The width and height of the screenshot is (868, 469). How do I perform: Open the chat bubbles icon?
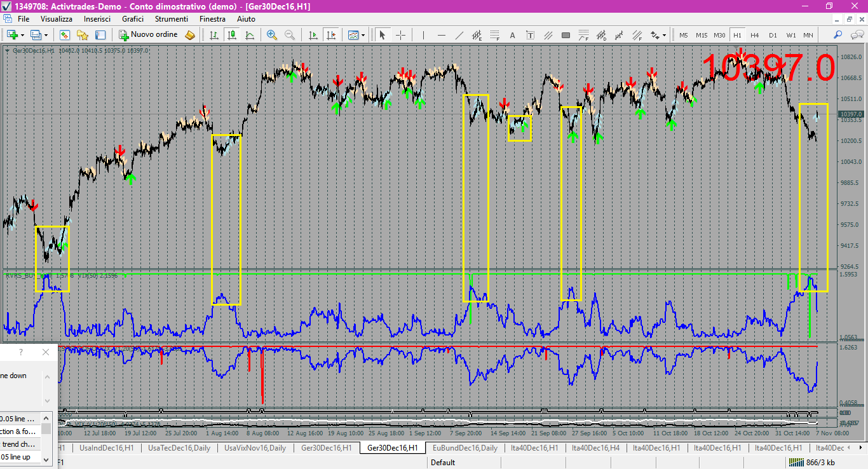(856, 35)
